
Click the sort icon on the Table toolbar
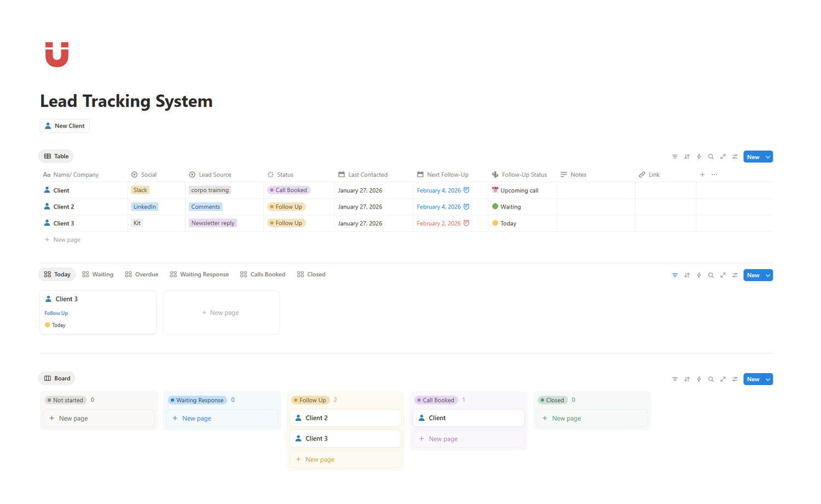687,157
